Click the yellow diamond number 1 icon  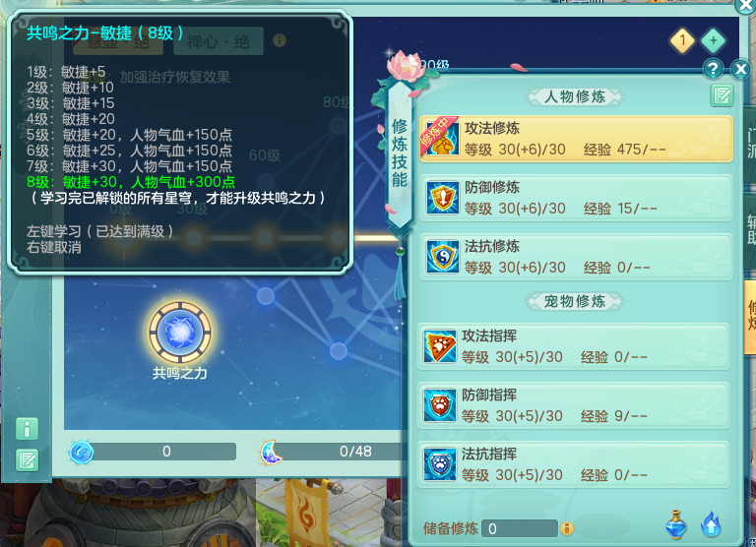click(682, 41)
